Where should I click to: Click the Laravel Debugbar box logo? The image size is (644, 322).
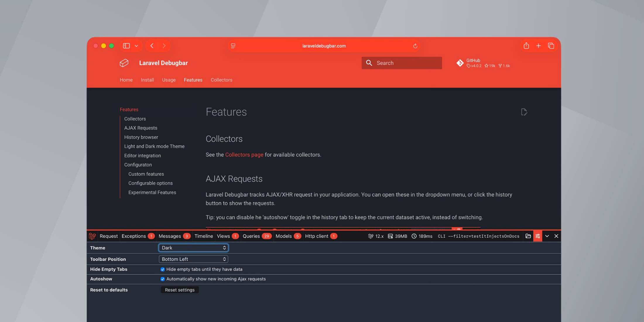click(124, 63)
